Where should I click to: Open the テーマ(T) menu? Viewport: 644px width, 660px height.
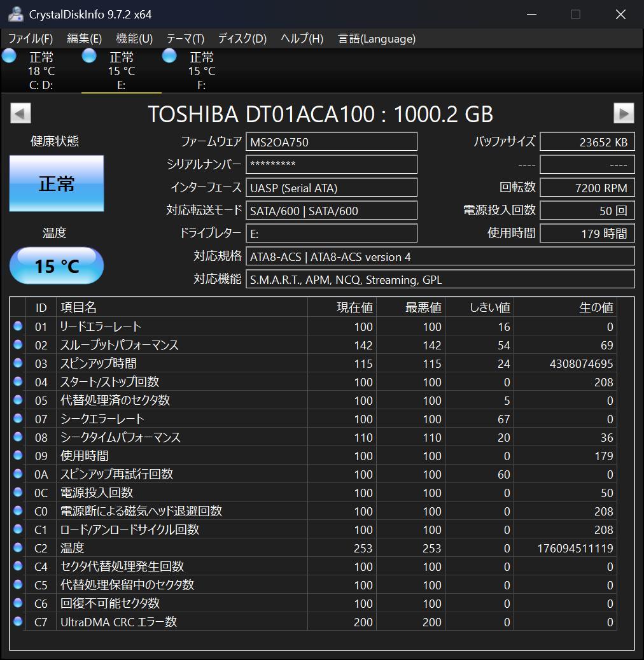(x=185, y=38)
